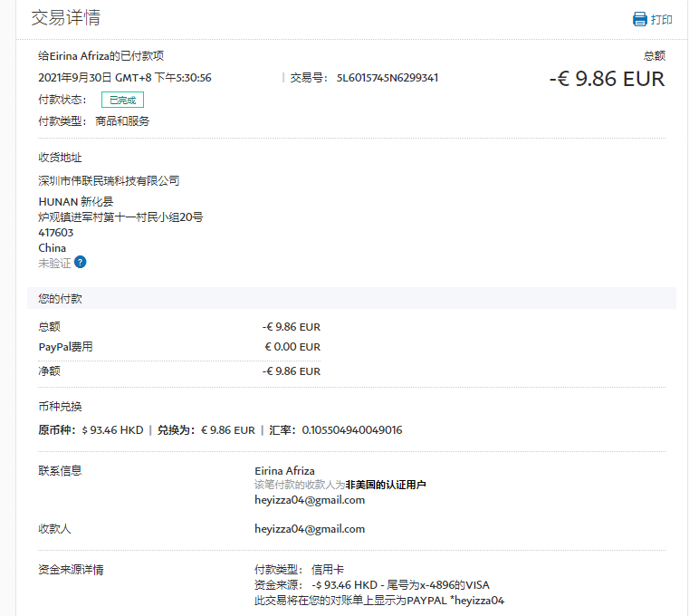Click the name Eirina Afriza in contact info
Screen dimensions: 689x616
tap(284, 471)
